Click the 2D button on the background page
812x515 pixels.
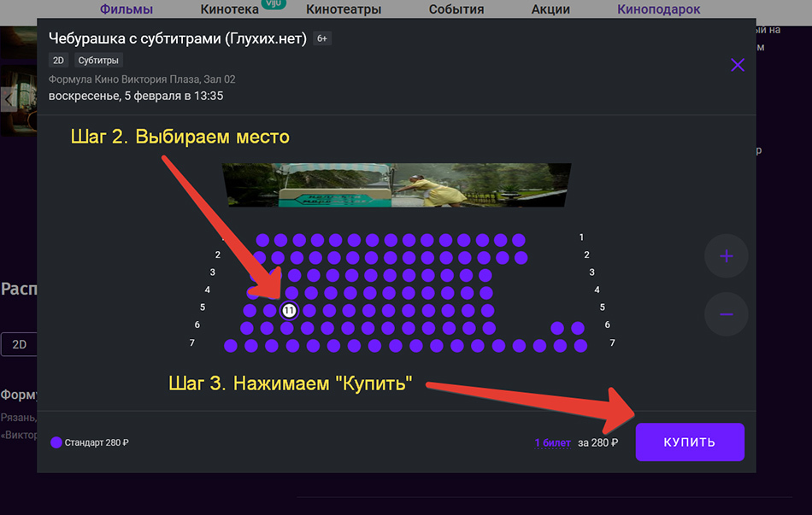(x=19, y=344)
